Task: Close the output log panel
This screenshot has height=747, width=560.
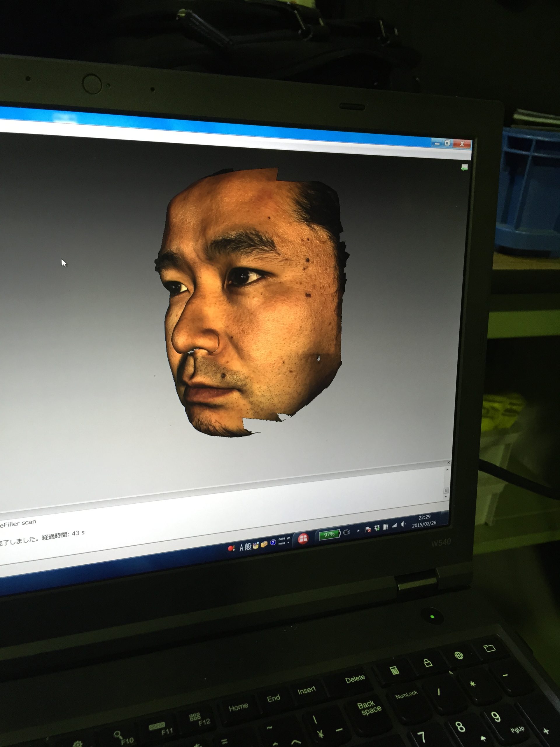Action: coord(449,462)
